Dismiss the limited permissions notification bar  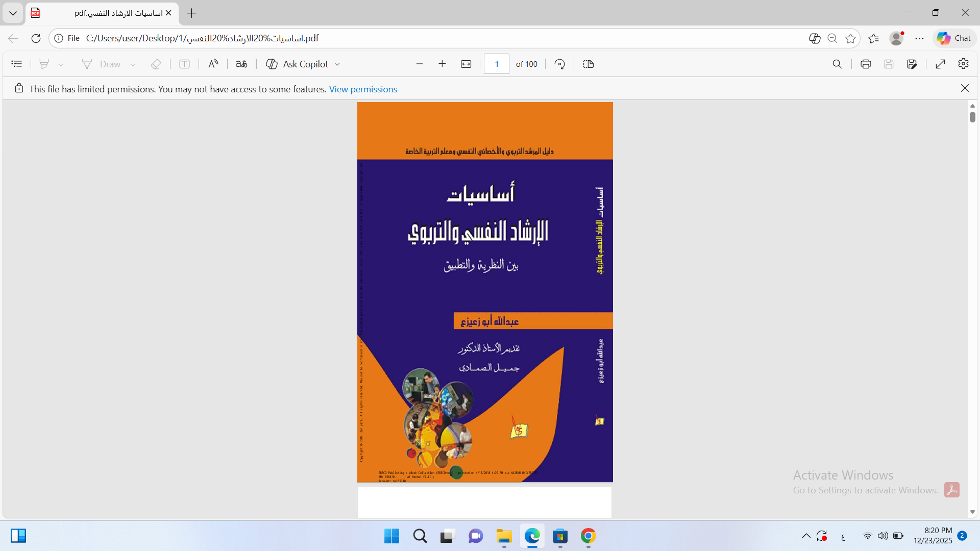[965, 88]
